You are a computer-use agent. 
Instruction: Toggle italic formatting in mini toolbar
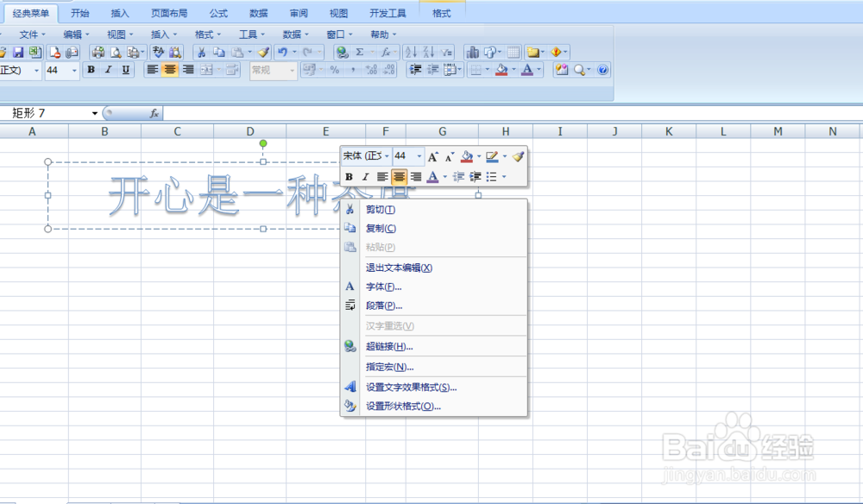[365, 177]
